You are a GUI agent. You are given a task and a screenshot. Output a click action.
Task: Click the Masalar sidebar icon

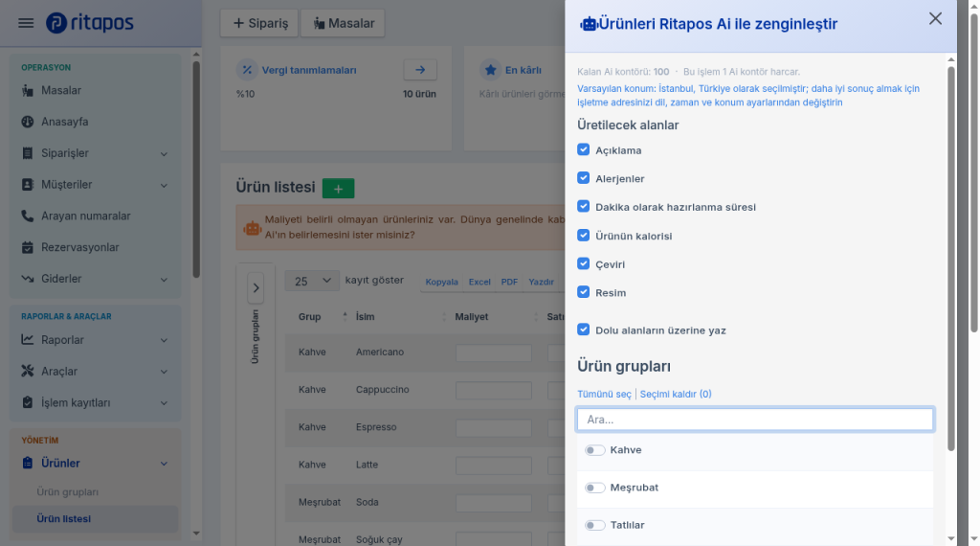pos(28,91)
